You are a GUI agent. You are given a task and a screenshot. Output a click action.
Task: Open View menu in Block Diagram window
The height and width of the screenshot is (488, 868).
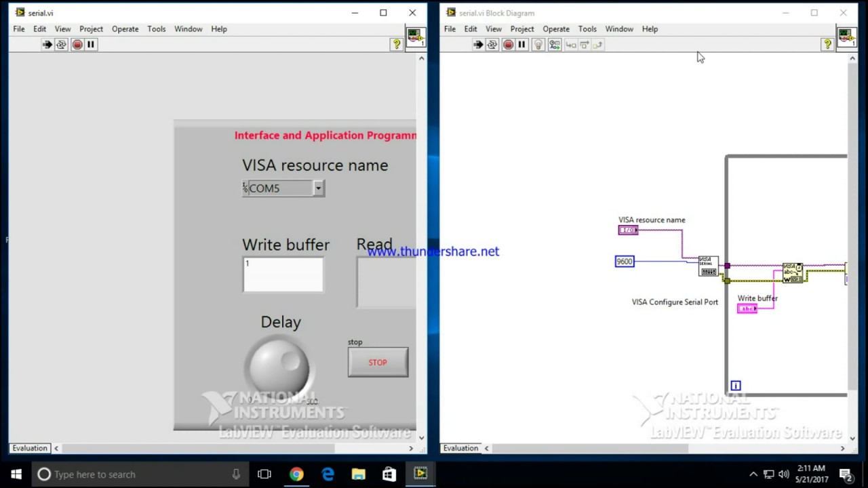click(494, 29)
